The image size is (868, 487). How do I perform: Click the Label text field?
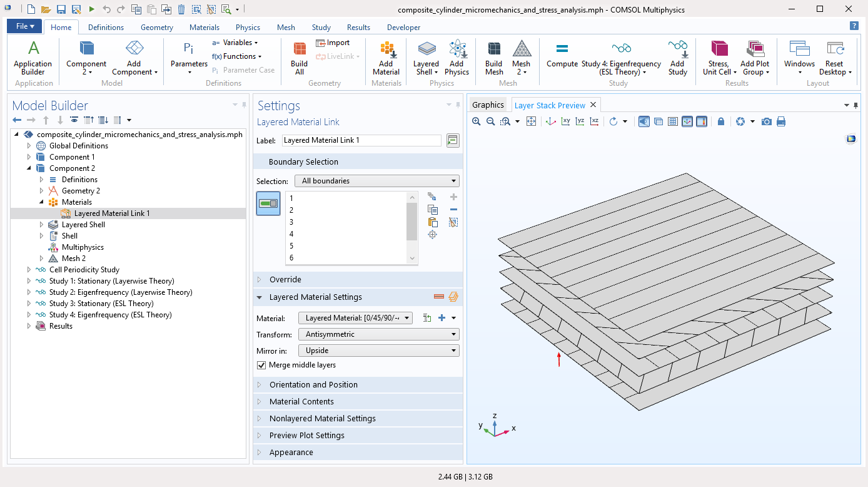(x=361, y=141)
